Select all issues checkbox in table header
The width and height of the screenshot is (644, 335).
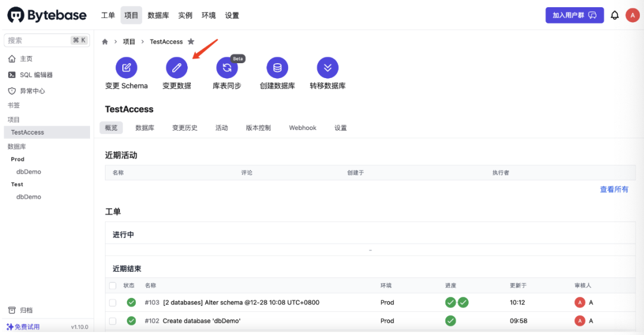(x=113, y=286)
